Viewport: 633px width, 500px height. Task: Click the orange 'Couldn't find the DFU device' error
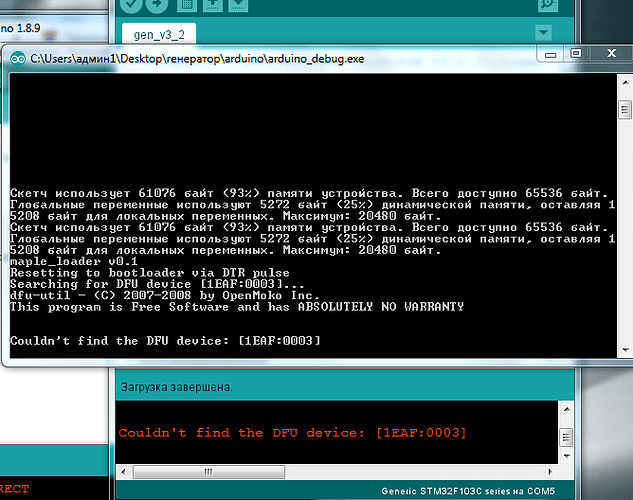click(x=292, y=433)
